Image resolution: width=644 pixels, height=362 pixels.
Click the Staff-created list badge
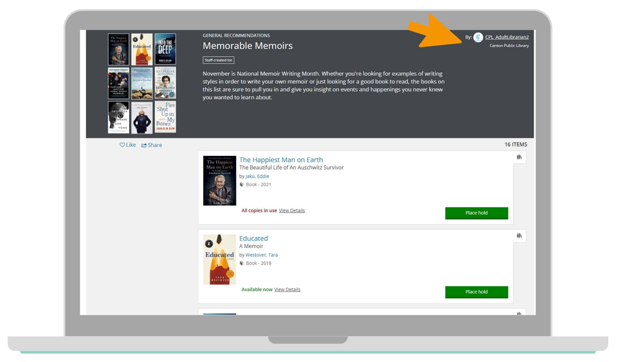tap(218, 60)
